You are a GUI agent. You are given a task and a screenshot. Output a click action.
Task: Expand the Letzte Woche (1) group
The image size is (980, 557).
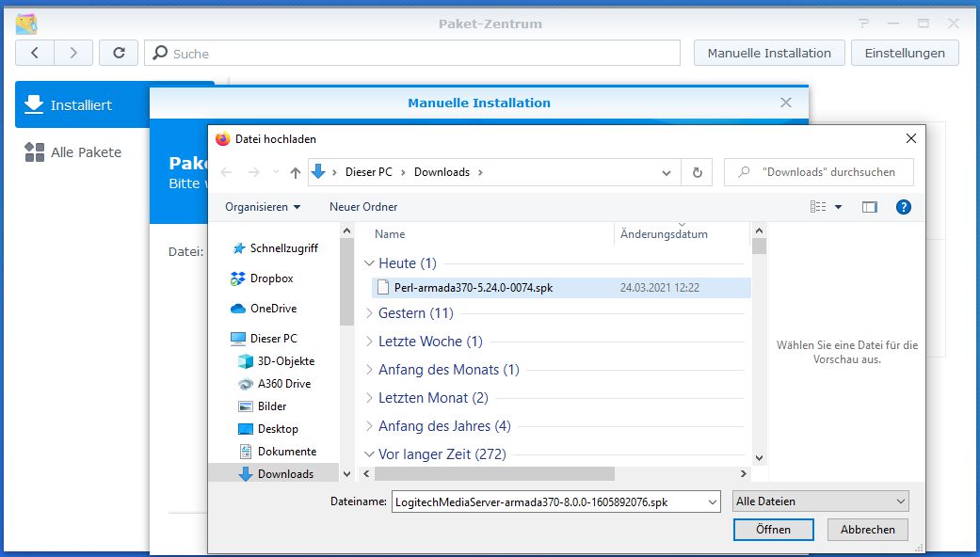tap(369, 342)
